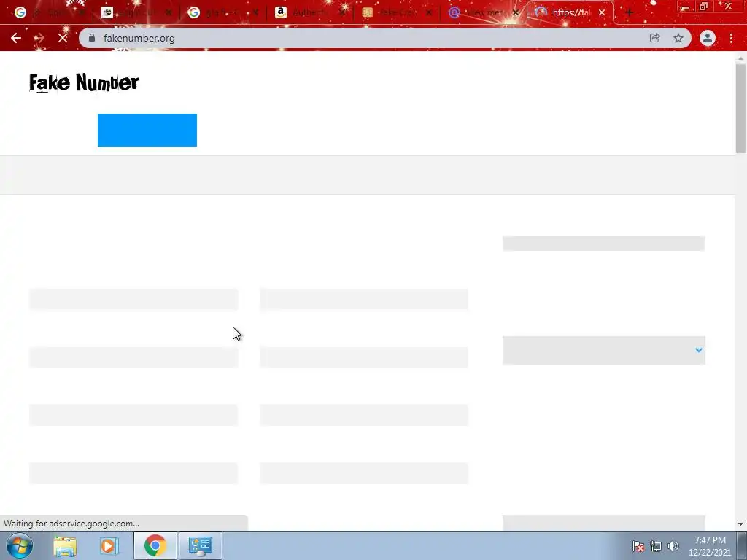The width and height of the screenshot is (747, 560).
Task: Click the grayed-out forward navigation arrow
Action: pyautogui.click(x=39, y=38)
